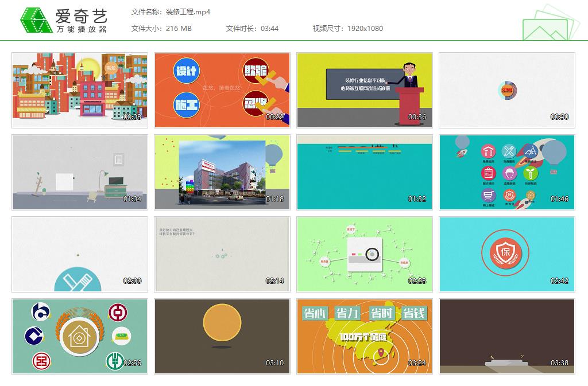Open the city buildings thumbnail at 00:08
The height and width of the screenshot is (386, 588).
coord(80,90)
